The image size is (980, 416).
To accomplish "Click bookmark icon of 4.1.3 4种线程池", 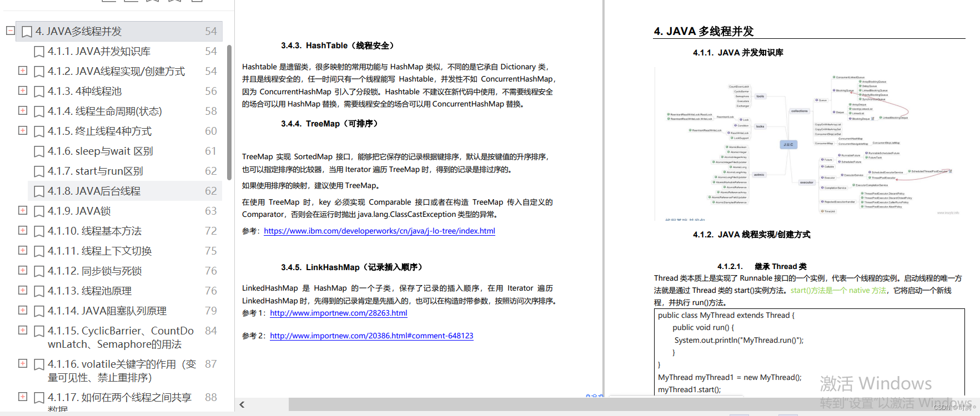I will (x=39, y=92).
